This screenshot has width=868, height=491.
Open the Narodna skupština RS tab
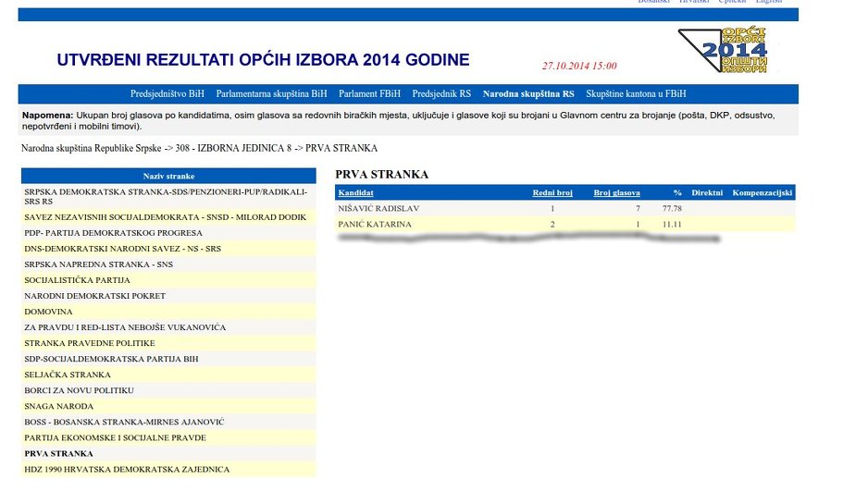(528, 94)
